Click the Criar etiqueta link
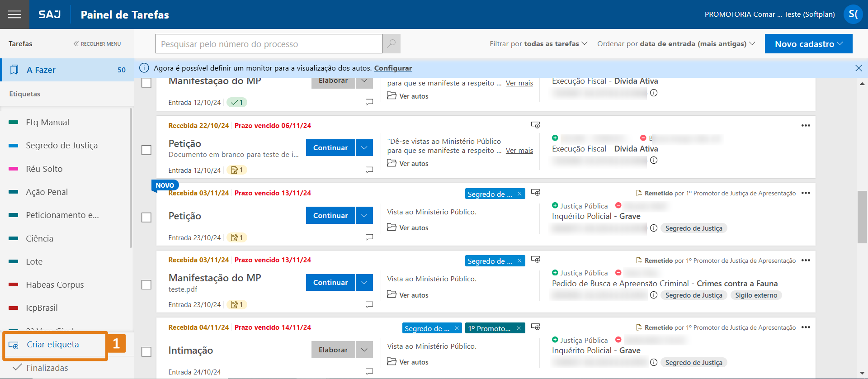Viewport: 868px width, 379px height. pos(52,345)
